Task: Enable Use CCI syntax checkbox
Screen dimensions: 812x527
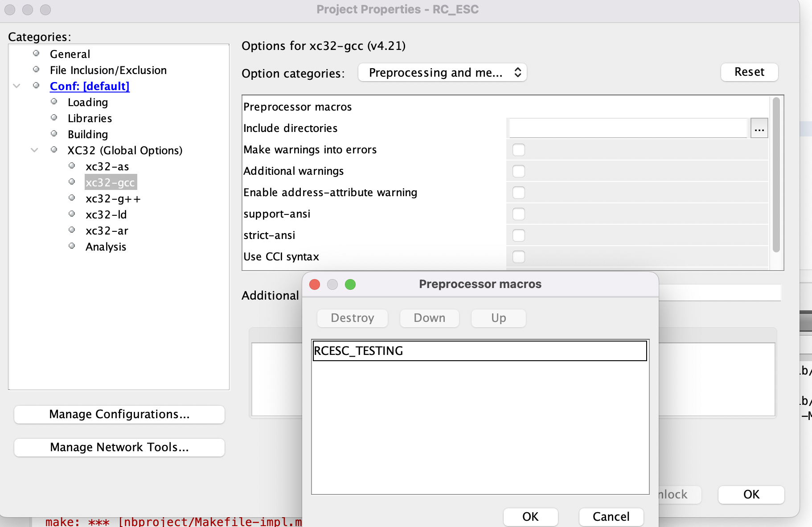Action: point(518,257)
